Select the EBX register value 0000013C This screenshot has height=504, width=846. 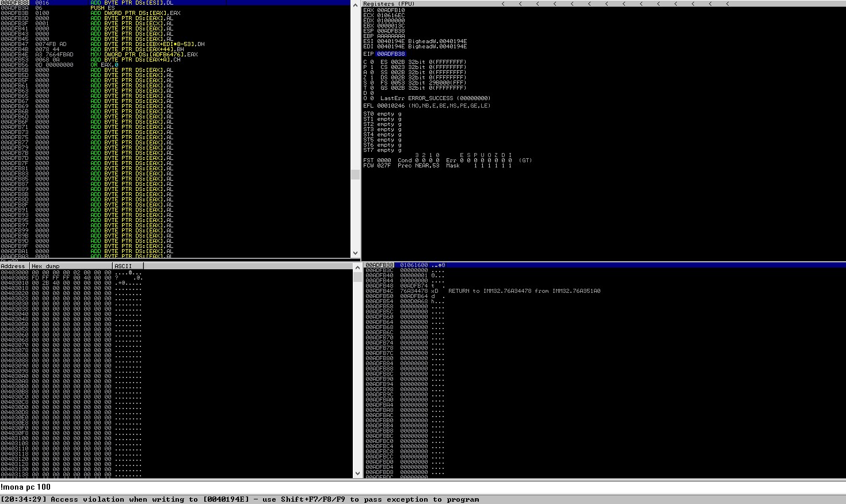[x=391, y=26]
